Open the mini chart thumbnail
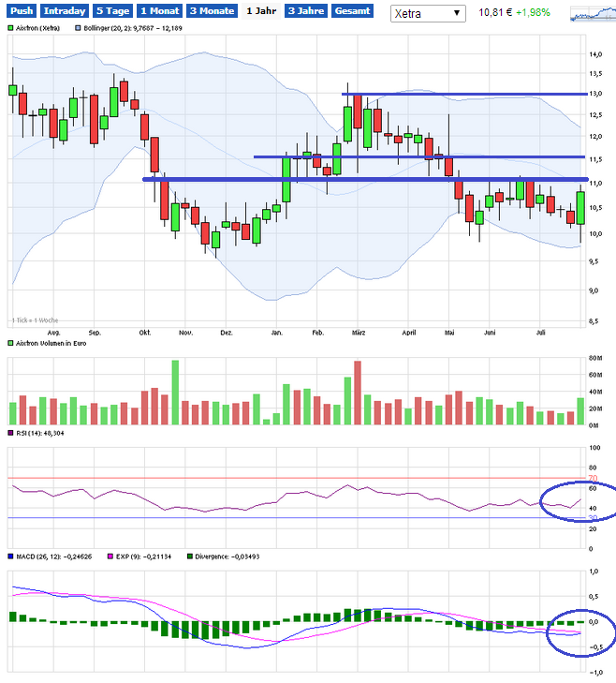616x683 pixels. (593, 14)
